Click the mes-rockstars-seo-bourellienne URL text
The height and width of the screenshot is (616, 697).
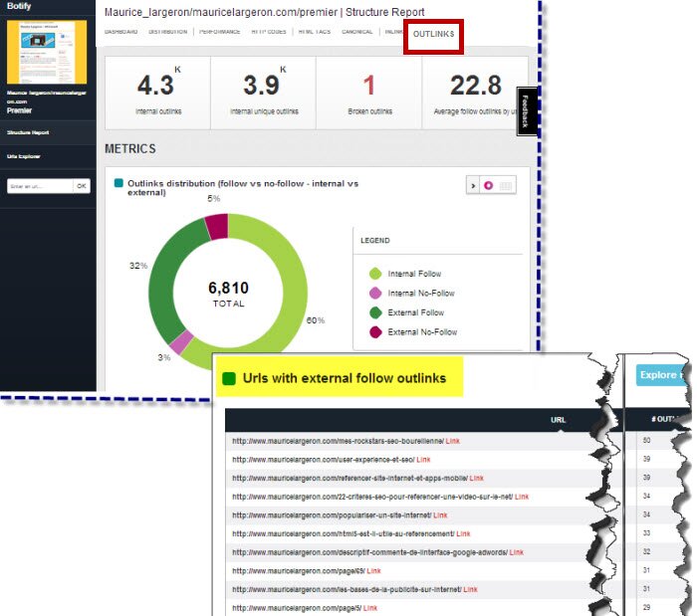[x=338, y=441]
